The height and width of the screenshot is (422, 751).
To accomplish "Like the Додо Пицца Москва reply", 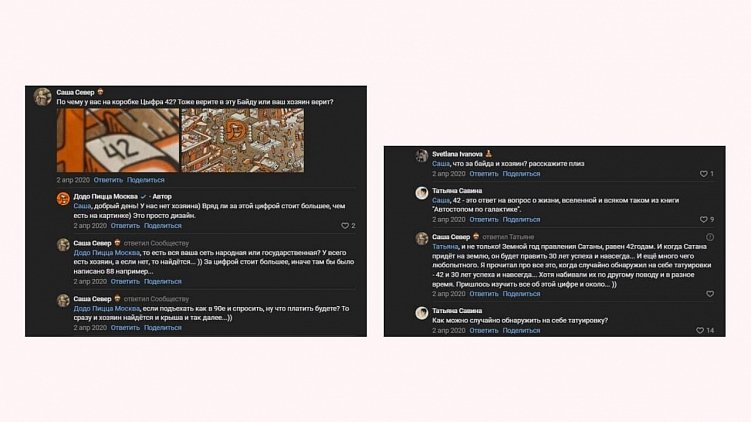I will tap(344, 226).
